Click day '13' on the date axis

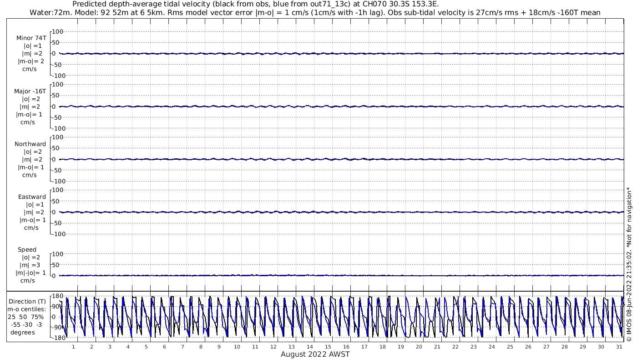coord(292,347)
